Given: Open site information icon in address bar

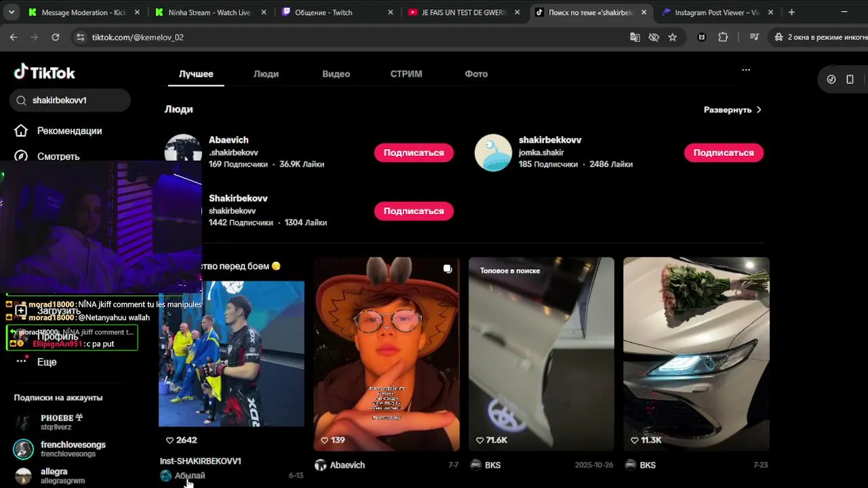Looking at the screenshot, I should pyautogui.click(x=80, y=37).
